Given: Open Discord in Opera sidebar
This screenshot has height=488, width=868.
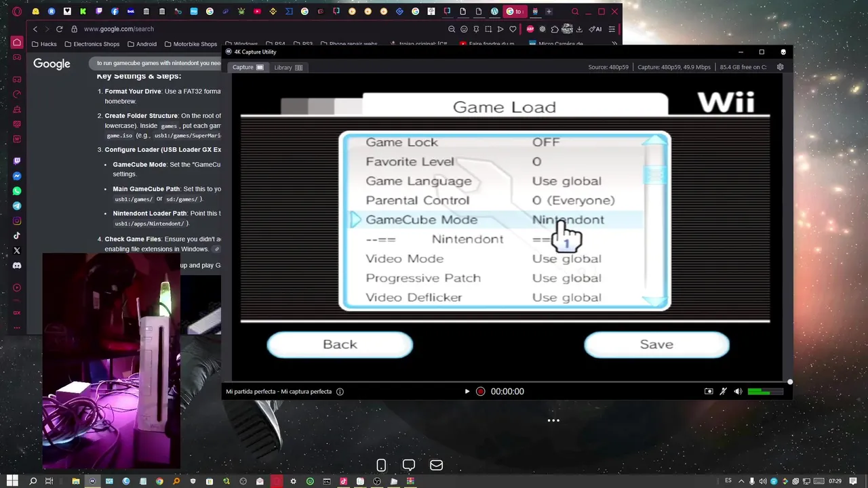Looking at the screenshot, I should pyautogui.click(x=17, y=266).
